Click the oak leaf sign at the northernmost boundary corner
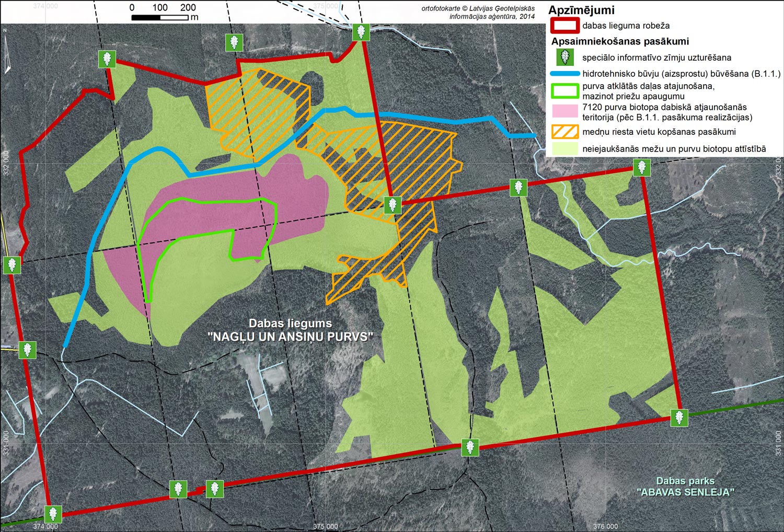The height and width of the screenshot is (532, 784). [x=361, y=32]
